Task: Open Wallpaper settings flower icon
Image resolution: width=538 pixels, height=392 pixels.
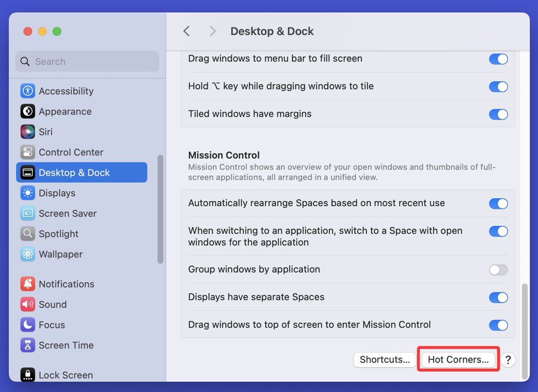Action: [27, 254]
